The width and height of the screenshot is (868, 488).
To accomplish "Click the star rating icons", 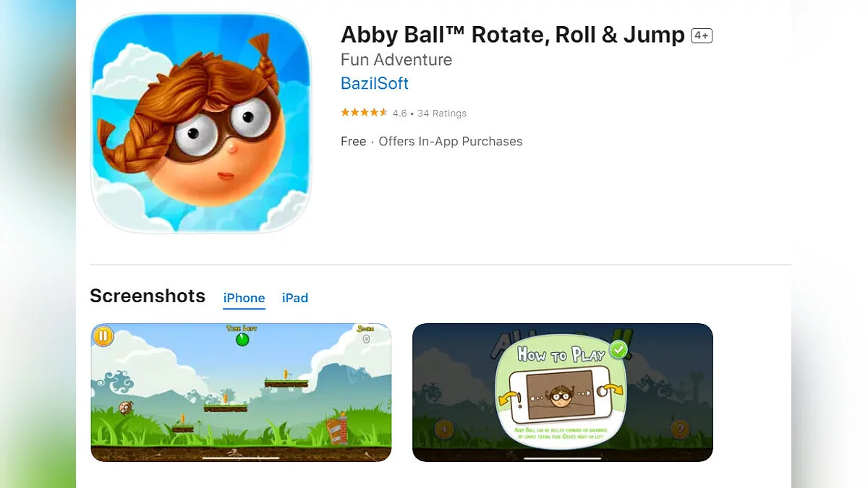I will click(365, 113).
